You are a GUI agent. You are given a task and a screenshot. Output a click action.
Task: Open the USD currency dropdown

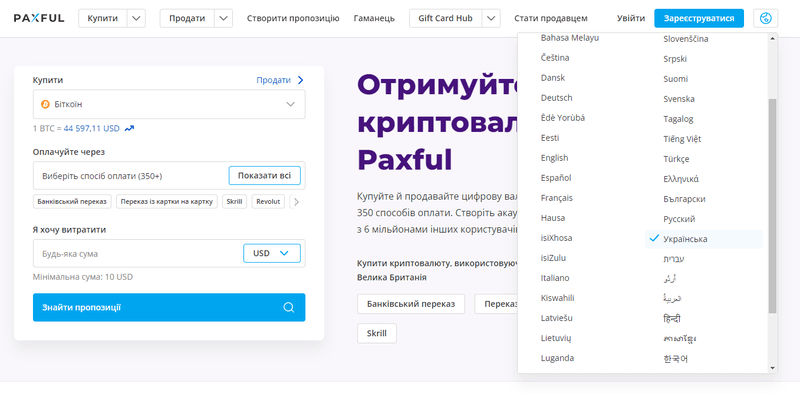272,253
